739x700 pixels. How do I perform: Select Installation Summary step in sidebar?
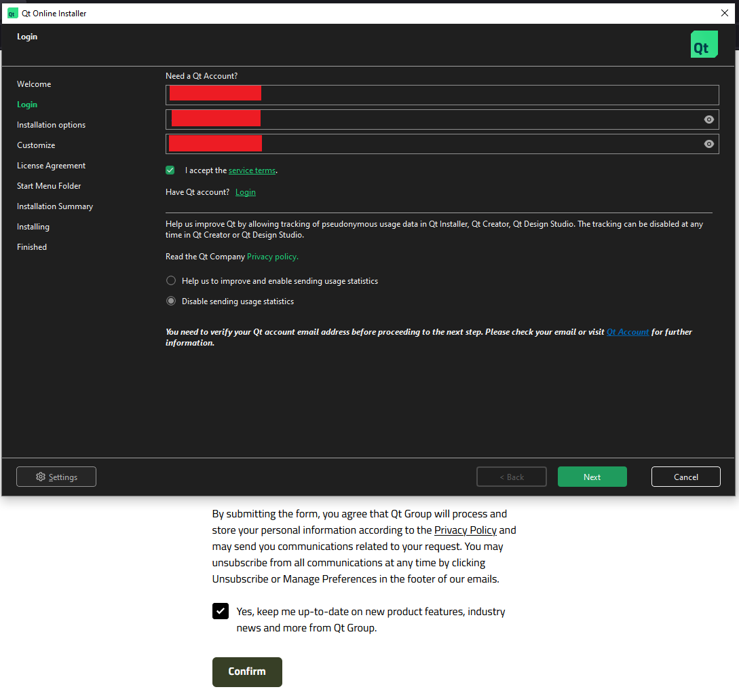coord(55,206)
